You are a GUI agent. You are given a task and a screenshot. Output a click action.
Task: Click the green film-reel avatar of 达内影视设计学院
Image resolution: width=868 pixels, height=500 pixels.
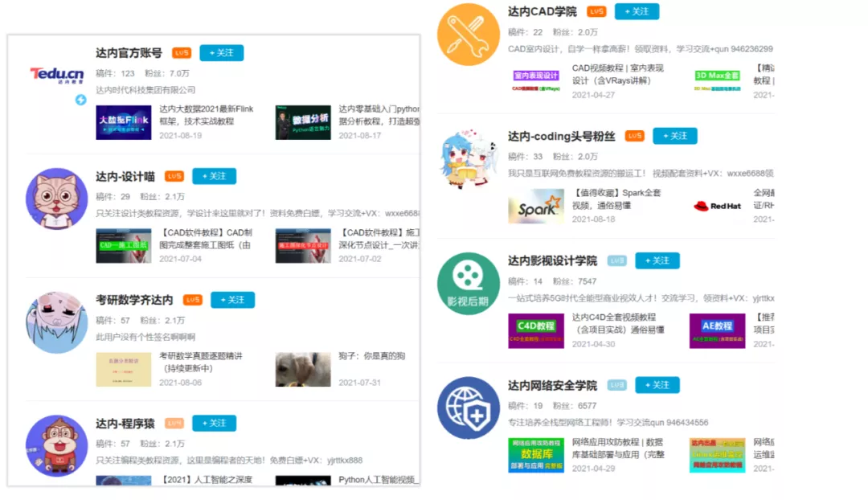click(x=470, y=283)
